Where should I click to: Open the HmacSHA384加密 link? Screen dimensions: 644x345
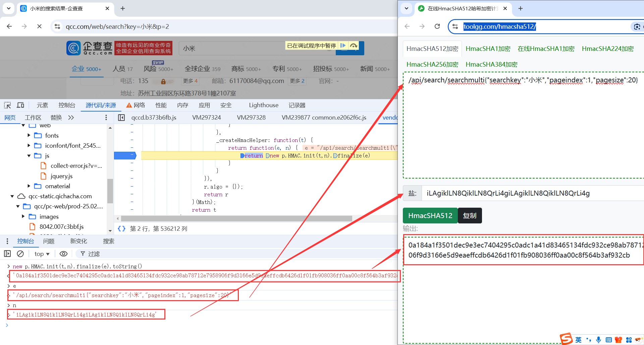pyautogui.click(x=491, y=64)
